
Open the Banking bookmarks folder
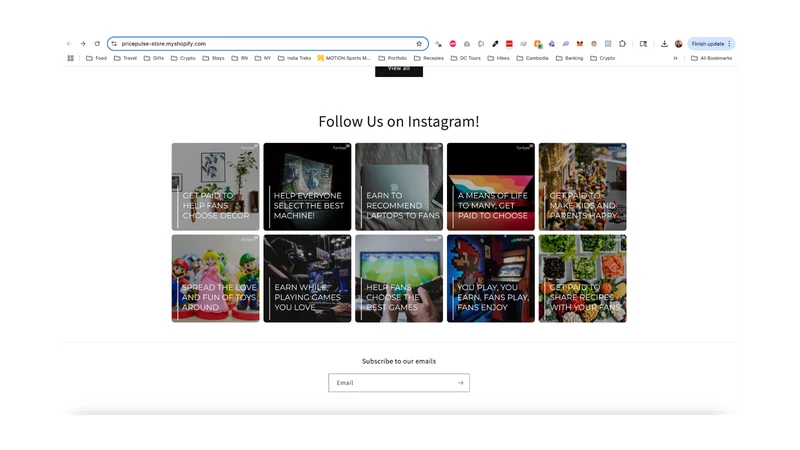pos(569,58)
